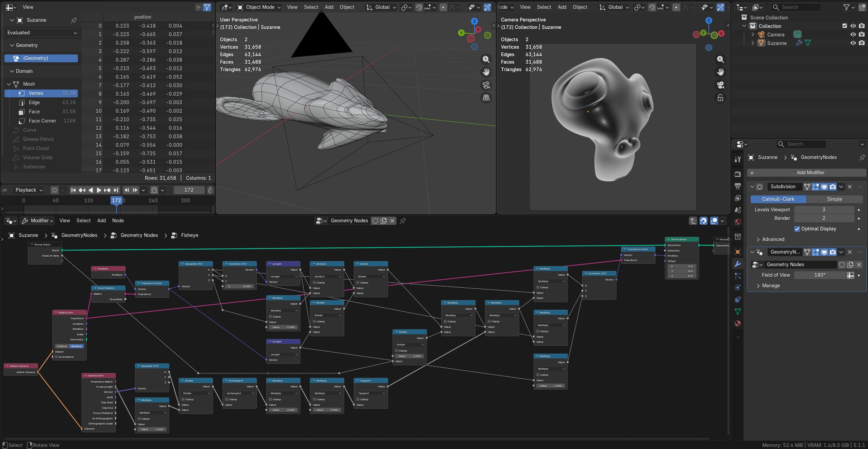
Task: Hide Camera in viewport via eye icon
Action: (853, 34)
